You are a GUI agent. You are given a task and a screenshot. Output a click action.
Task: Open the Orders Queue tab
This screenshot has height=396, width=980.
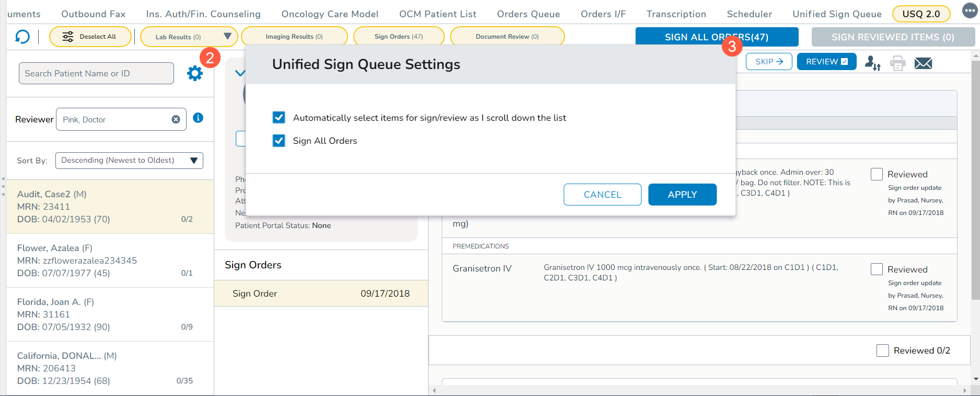[528, 14]
